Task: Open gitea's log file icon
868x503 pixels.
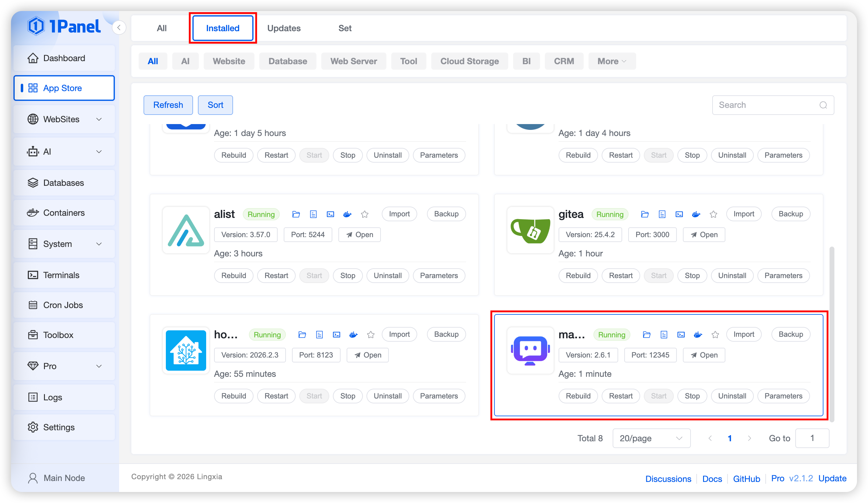Action: click(x=662, y=214)
